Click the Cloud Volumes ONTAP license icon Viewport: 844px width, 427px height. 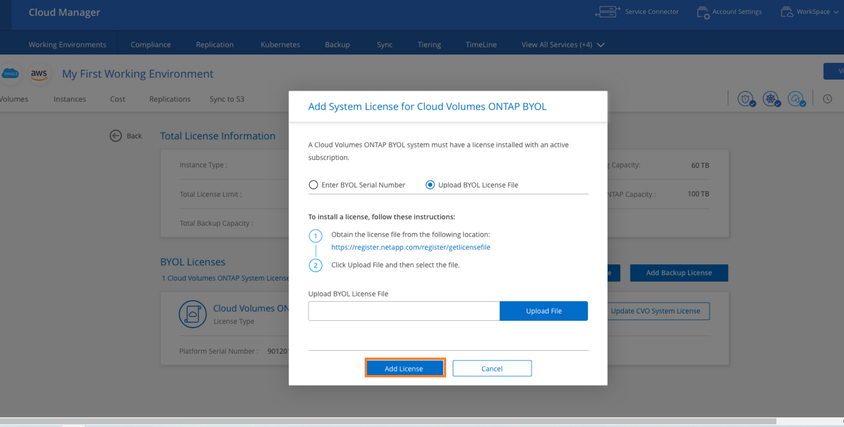pos(193,314)
